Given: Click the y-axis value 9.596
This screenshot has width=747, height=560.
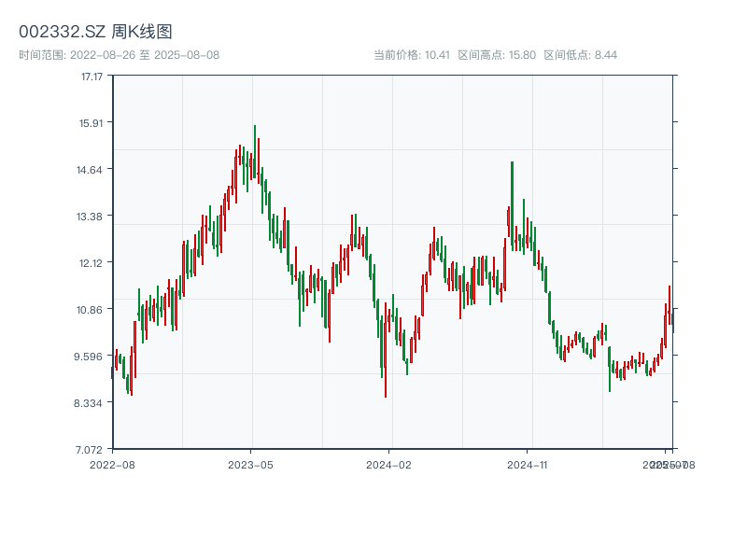Looking at the screenshot, I should coord(88,357).
